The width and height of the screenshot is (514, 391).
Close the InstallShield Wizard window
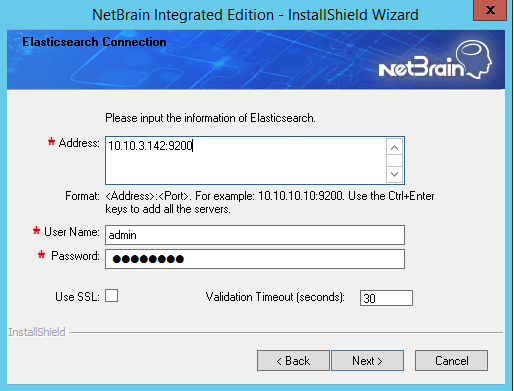(x=490, y=10)
